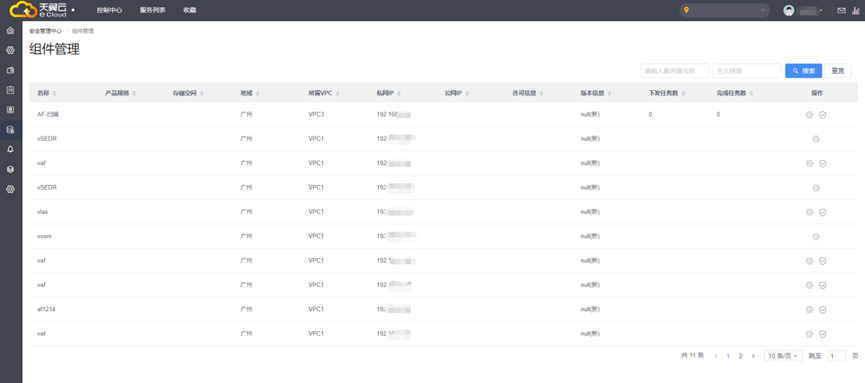Click the next page arrow in pagination
The image size is (865, 383).
coord(753,356)
